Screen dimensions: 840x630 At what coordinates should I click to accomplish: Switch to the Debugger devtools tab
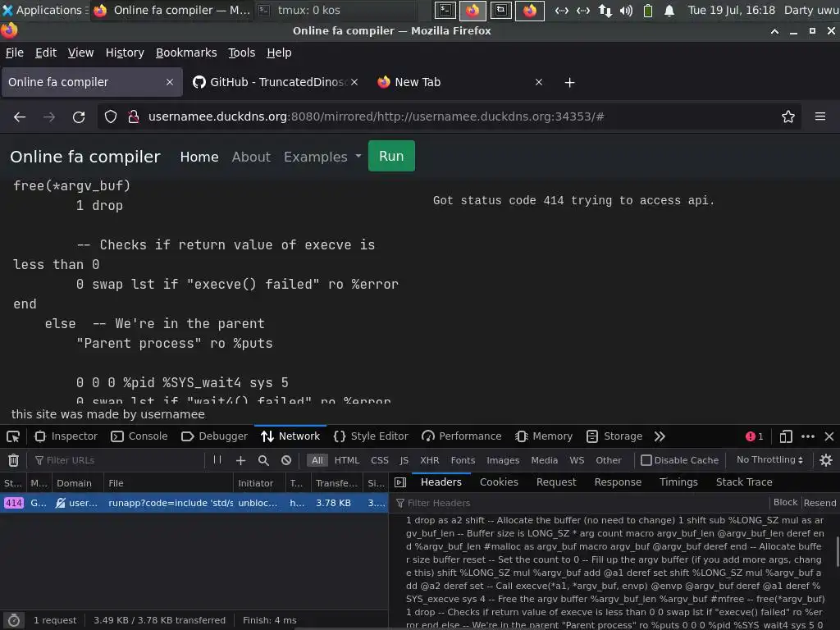[214, 436]
